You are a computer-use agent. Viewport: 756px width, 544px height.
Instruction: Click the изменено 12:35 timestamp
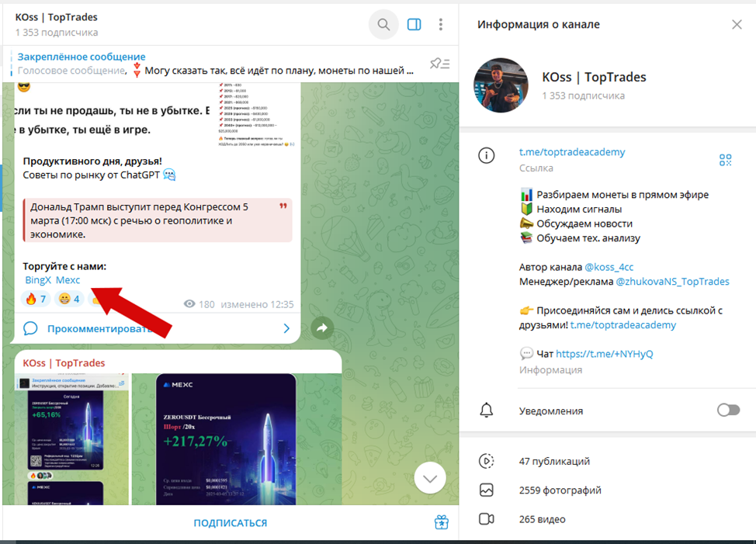[257, 304]
